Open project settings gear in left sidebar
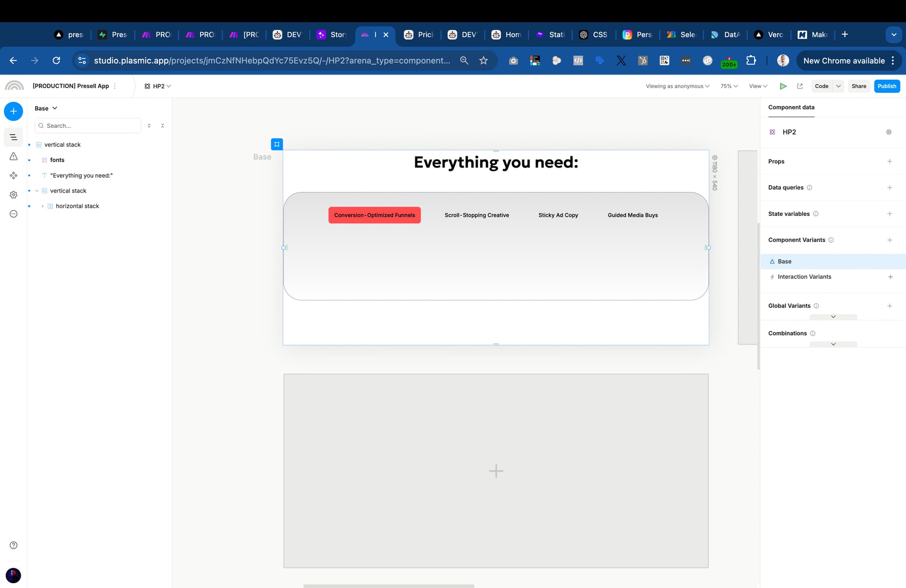 coord(13,195)
